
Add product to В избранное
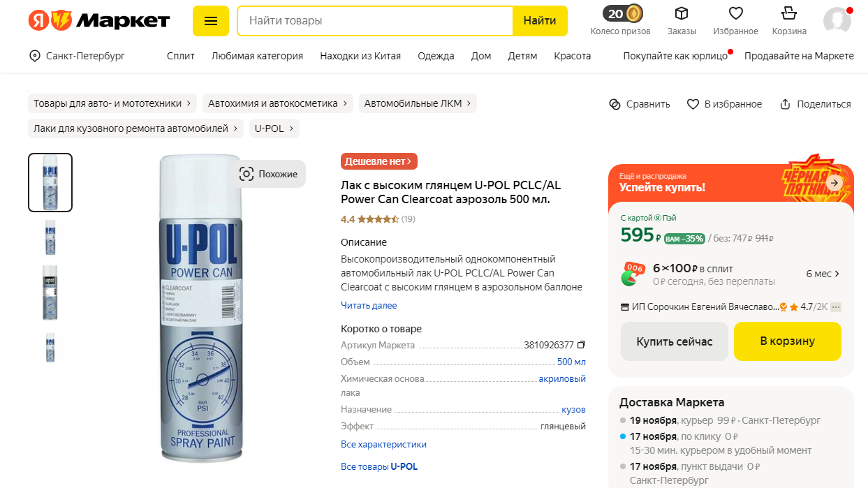pos(724,104)
